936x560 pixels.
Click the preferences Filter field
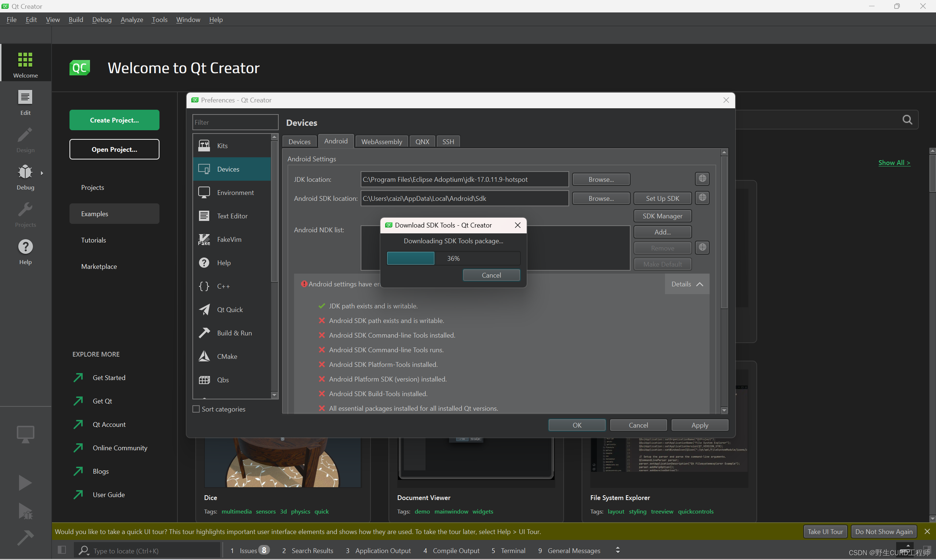coord(236,122)
